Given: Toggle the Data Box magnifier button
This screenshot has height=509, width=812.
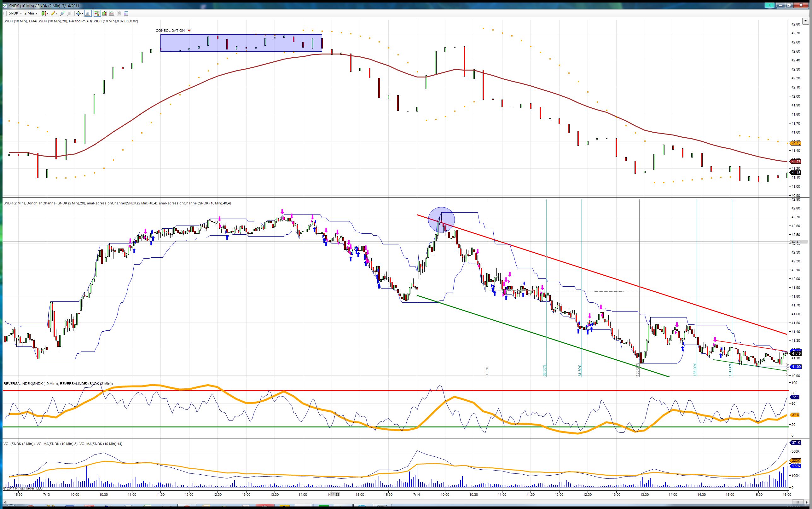Looking at the screenshot, I should point(88,14).
